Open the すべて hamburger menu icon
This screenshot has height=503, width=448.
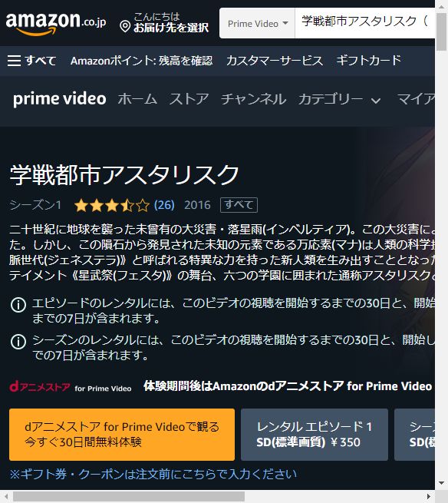[x=14, y=61]
